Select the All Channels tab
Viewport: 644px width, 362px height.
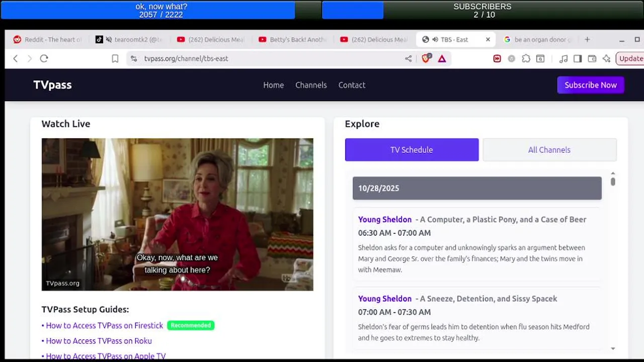tap(549, 150)
